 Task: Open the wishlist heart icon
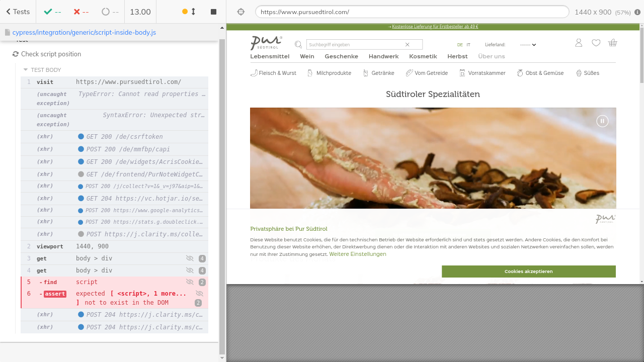(596, 43)
